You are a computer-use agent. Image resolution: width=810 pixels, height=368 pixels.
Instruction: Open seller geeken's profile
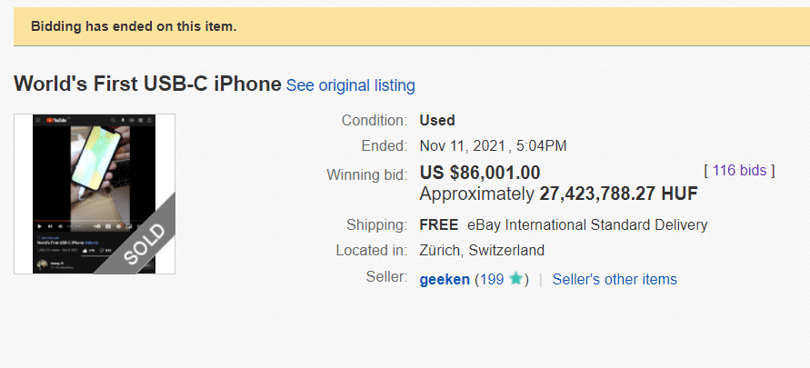(x=444, y=280)
